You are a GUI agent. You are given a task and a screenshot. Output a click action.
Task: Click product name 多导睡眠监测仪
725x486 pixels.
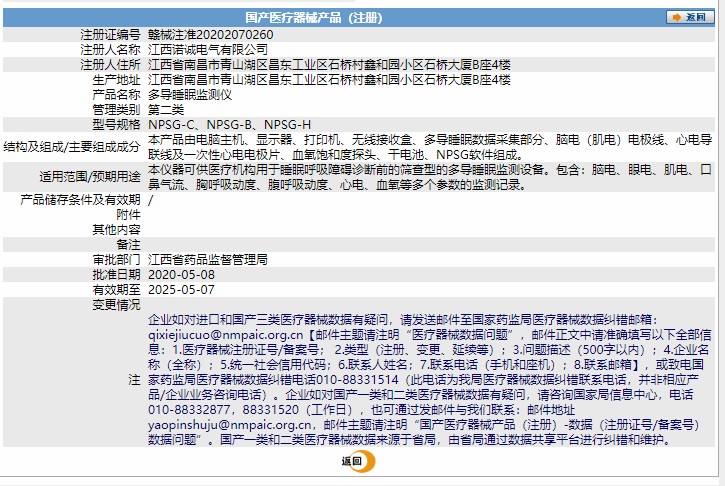(190, 95)
